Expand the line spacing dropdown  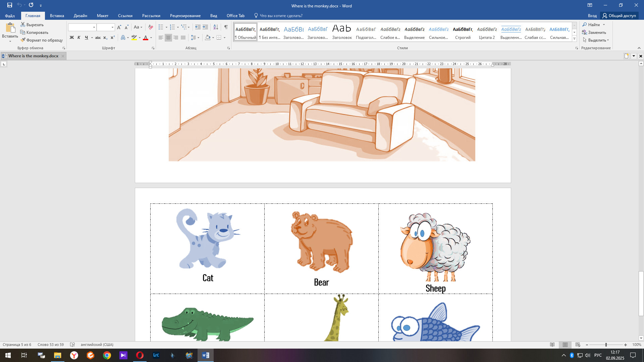point(199,38)
